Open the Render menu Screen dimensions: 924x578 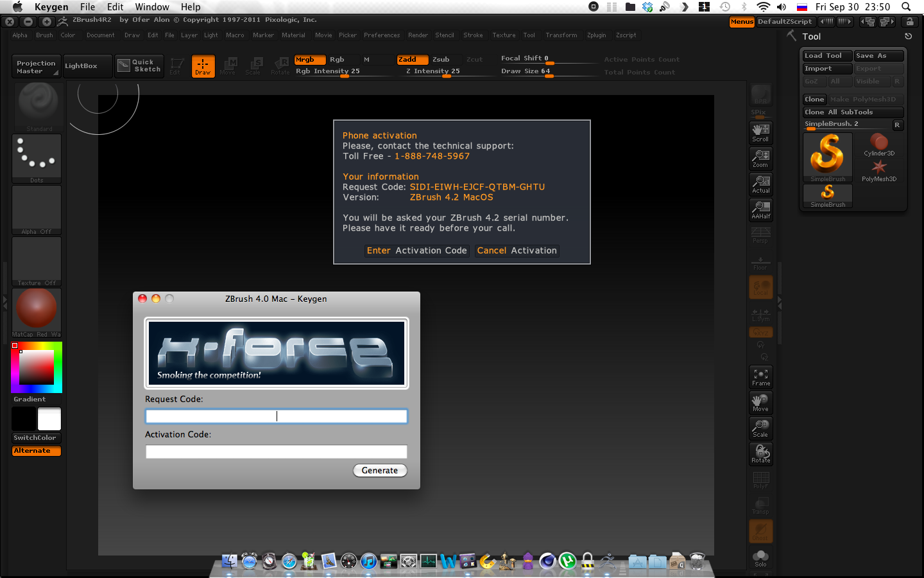418,35
